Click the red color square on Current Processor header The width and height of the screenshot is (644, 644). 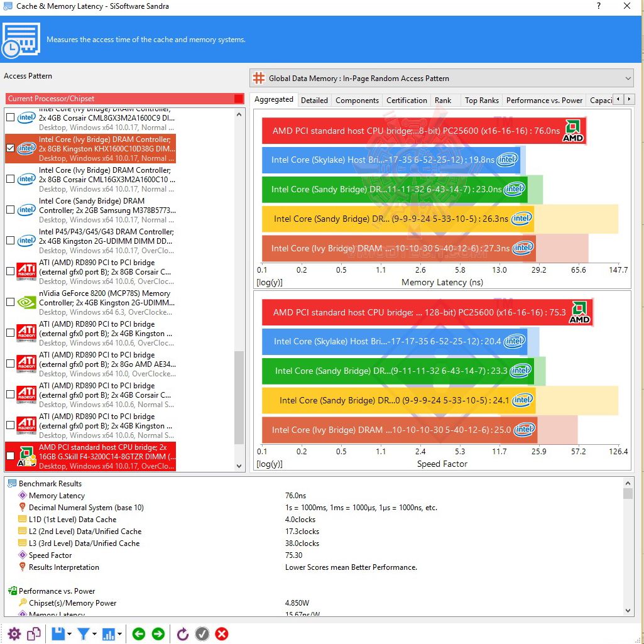click(239, 99)
